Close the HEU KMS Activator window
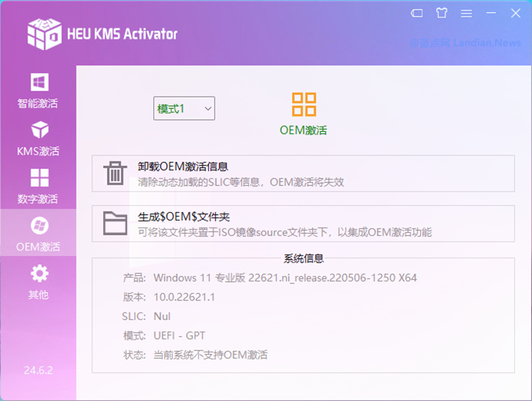Screen dimensions: 532x401 point(516,14)
